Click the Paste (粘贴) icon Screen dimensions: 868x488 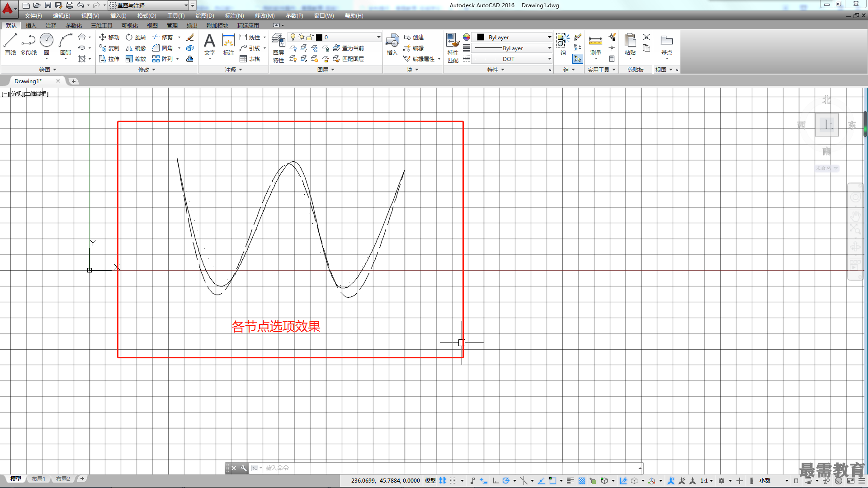[630, 44]
